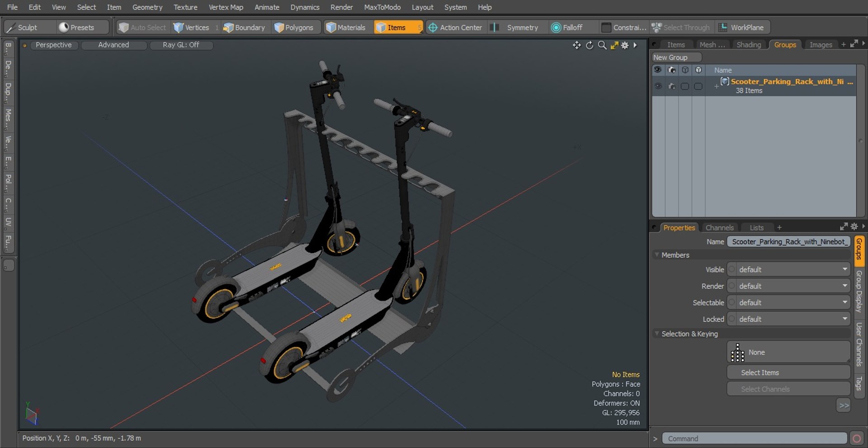The width and height of the screenshot is (868, 448).
Task: Open the WorkPlane options
Action: (742, 27)
